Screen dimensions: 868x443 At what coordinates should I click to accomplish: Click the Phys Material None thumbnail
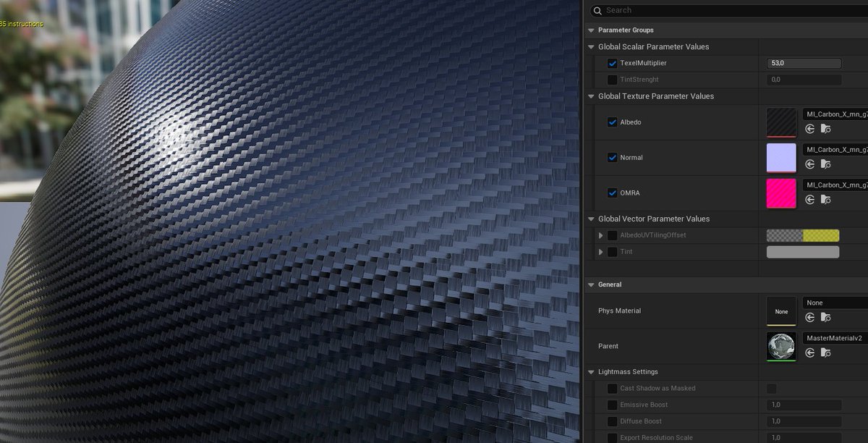(x=781, y=311)
